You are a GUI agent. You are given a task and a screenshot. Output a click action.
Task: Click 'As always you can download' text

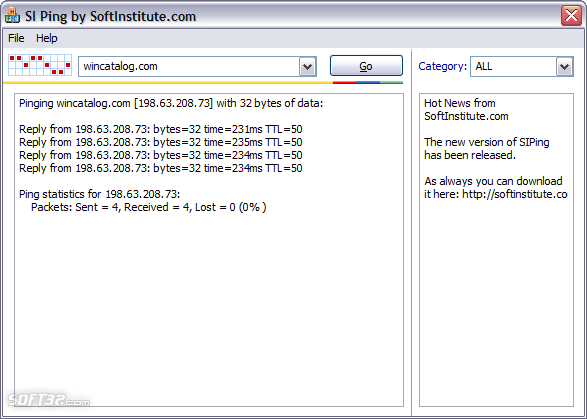493,181
